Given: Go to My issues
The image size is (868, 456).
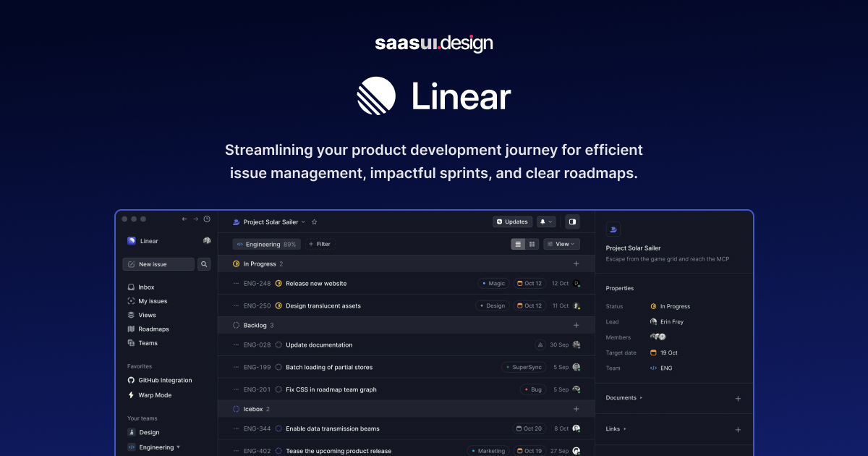Looking at the screenshot, I should click(148, 301).
